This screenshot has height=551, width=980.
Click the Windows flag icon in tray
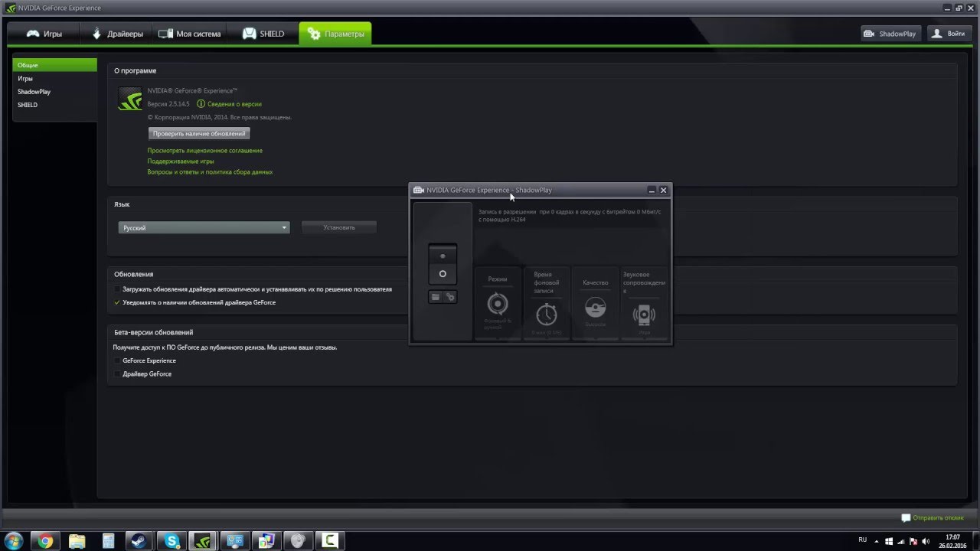point(888,541)
